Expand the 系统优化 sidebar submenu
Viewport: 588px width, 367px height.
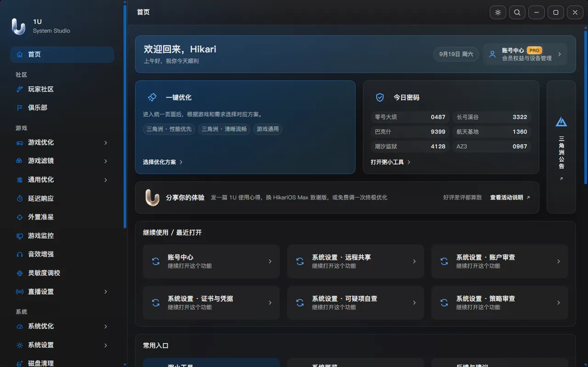106,327
